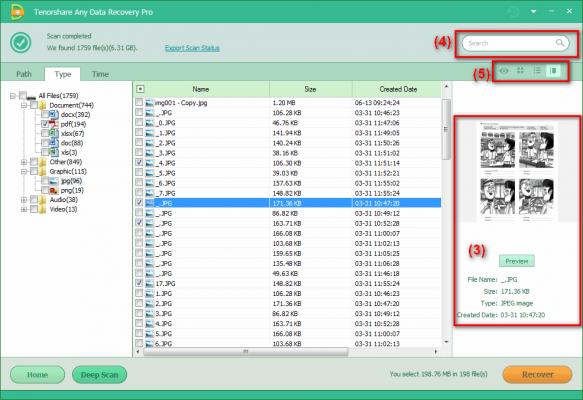Image resolution: width=583 pixels, height=400 pixels.
Task: Switch to thumbnail grid view
Action: (520, 70)
